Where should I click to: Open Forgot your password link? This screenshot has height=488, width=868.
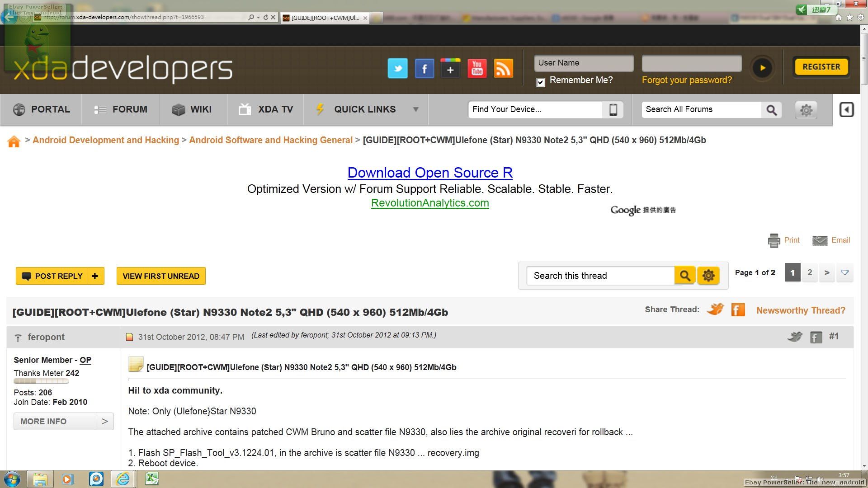[687, 80]
